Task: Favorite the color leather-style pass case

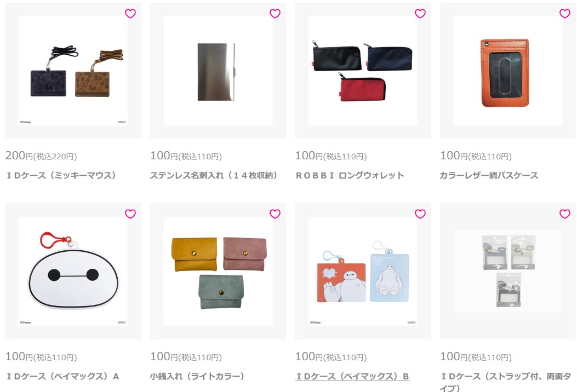Action: (564, 14)
